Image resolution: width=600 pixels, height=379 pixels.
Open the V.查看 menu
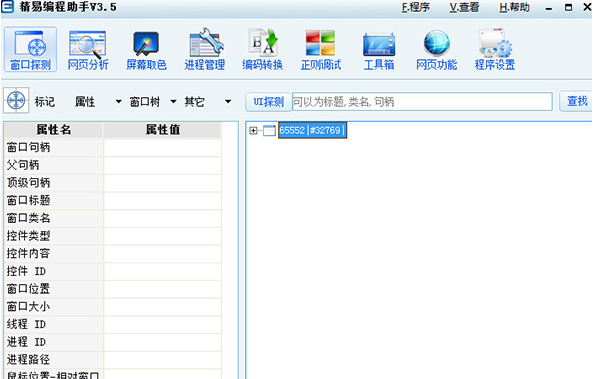coord(464,7)
